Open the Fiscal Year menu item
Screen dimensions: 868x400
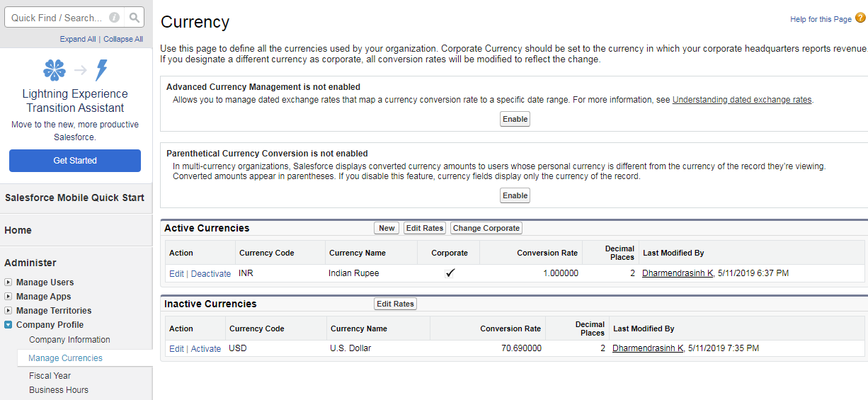pyautogui.click(x=50, y=376)
